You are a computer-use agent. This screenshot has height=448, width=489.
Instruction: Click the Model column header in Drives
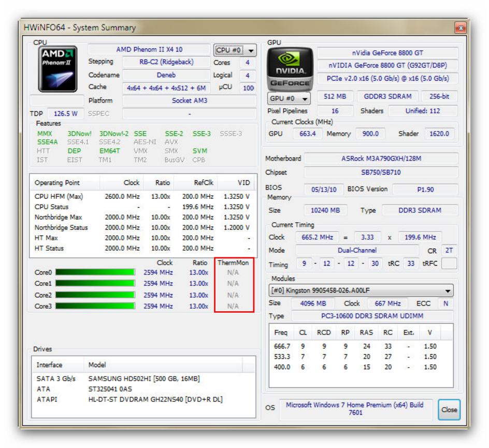[163, 365]
